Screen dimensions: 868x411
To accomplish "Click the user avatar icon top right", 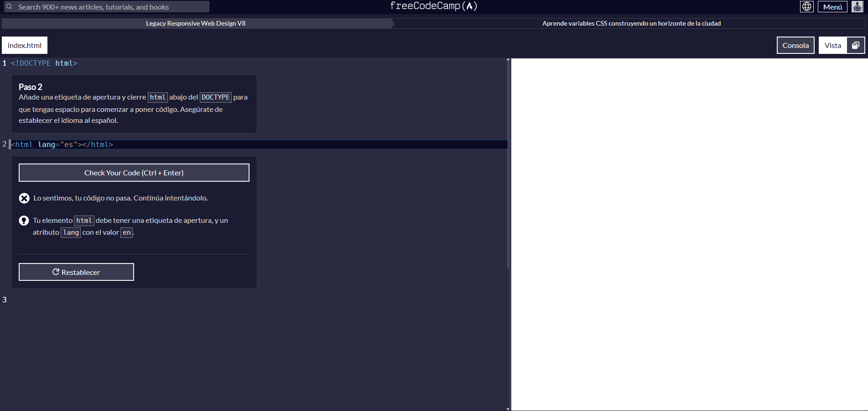I will click(858, 7).
